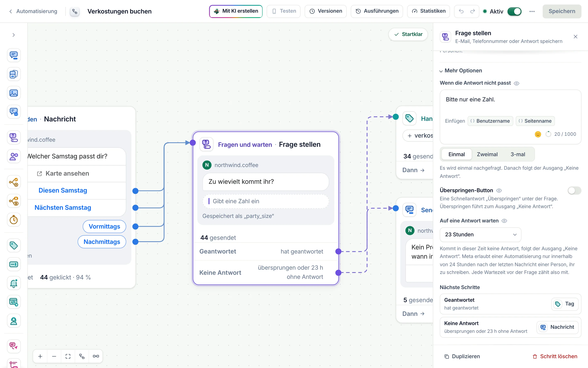Click Duplizieren in the panel footer
Screen dimensions: 588x368
[462, 356]
